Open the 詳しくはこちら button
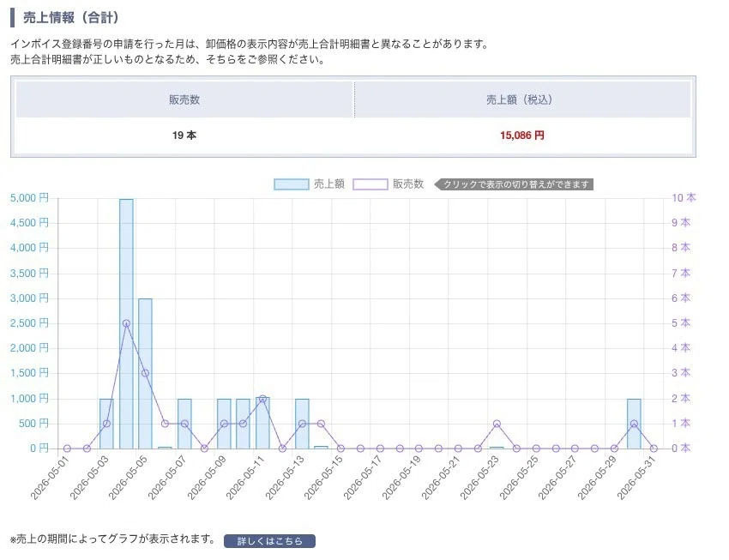729x560 pixels. pos(269,541)
